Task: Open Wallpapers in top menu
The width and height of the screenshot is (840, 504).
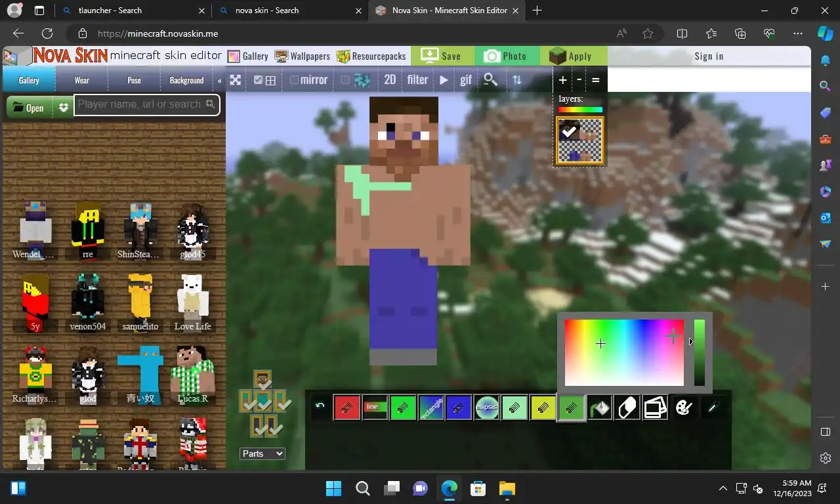Action: pyautogui.click(x=303, y=56)
